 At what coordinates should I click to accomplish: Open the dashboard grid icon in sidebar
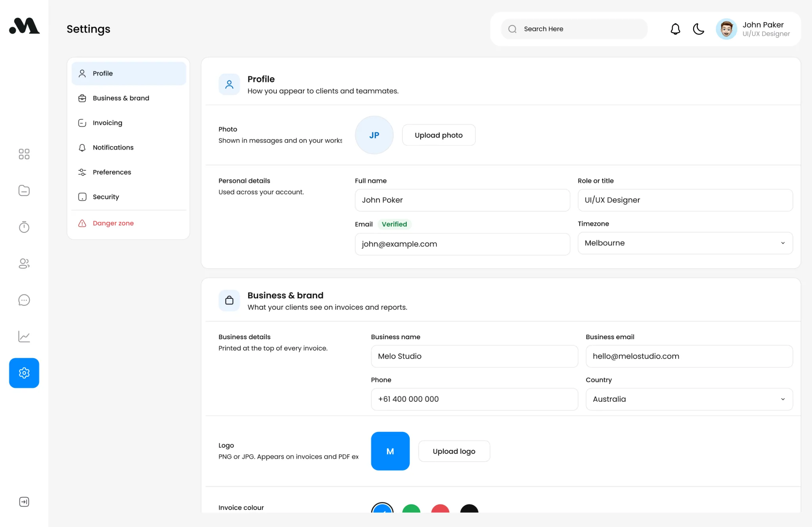pyautogui.click(x=24, y=154)
